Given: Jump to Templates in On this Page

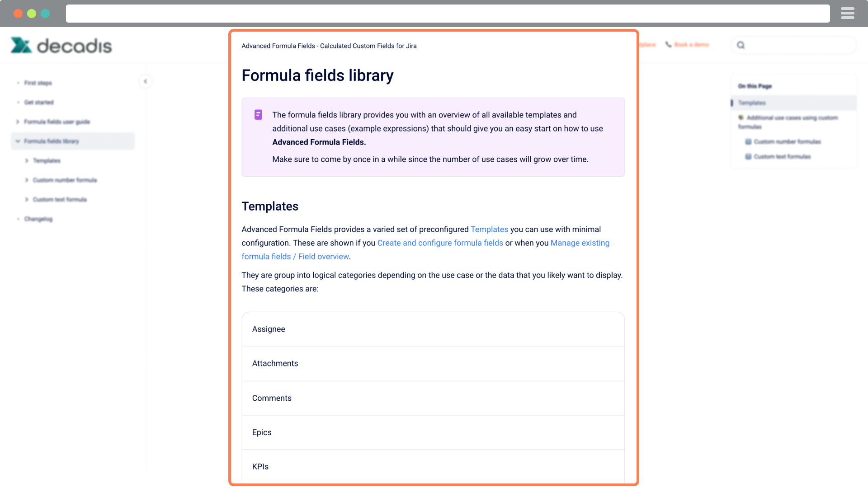Looking at the screenshot, I should [752, 103].
